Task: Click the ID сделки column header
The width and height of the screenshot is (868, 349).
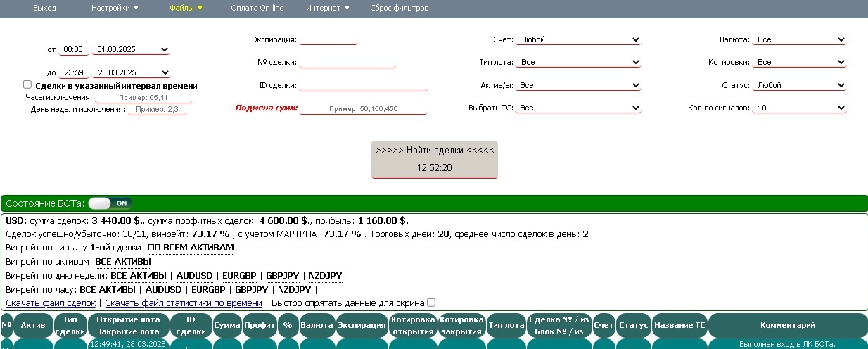Action: click(191, 325)
